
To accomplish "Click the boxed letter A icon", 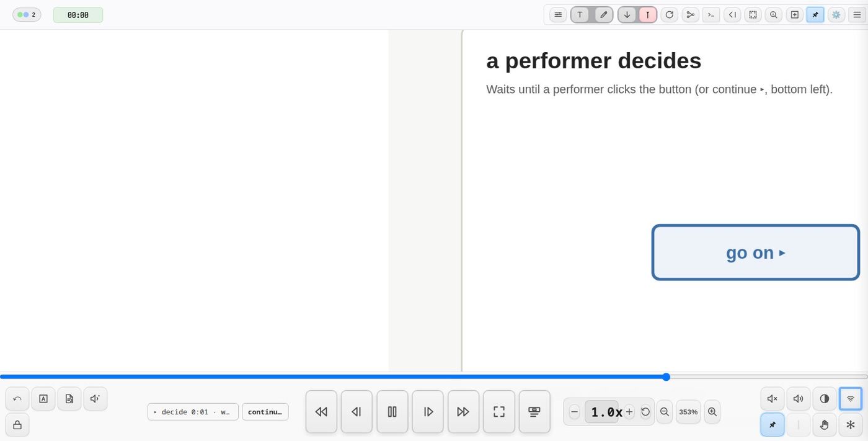I will click(x=43, y=399).
